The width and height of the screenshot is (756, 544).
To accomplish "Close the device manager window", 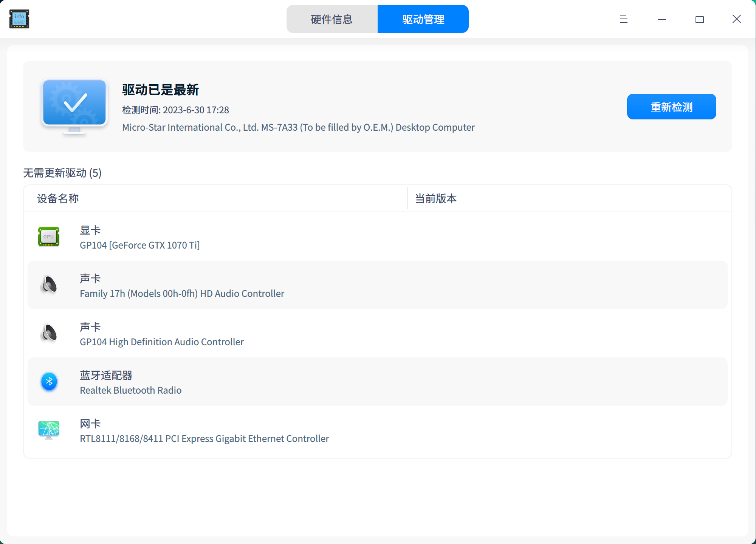I will [x=737, y=19].
